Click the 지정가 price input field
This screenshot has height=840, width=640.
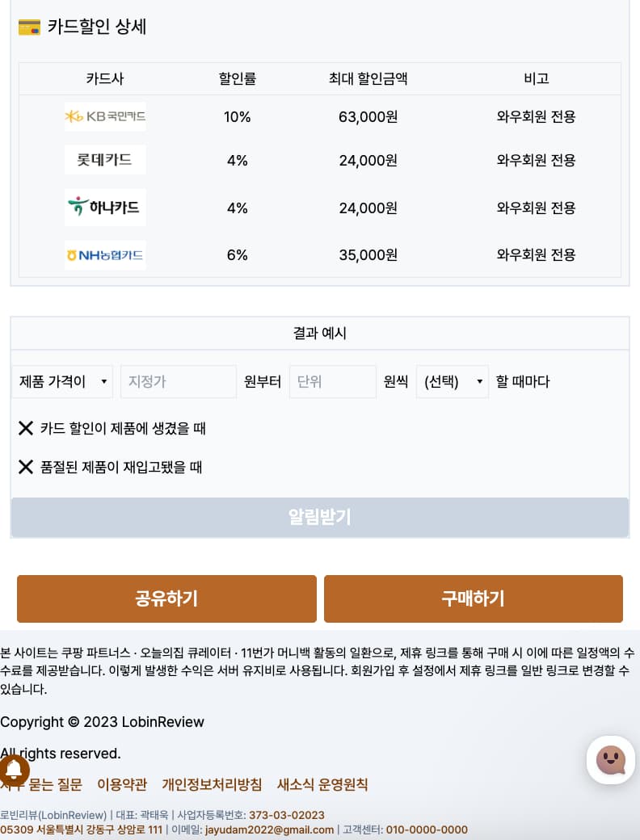point(179,381)
